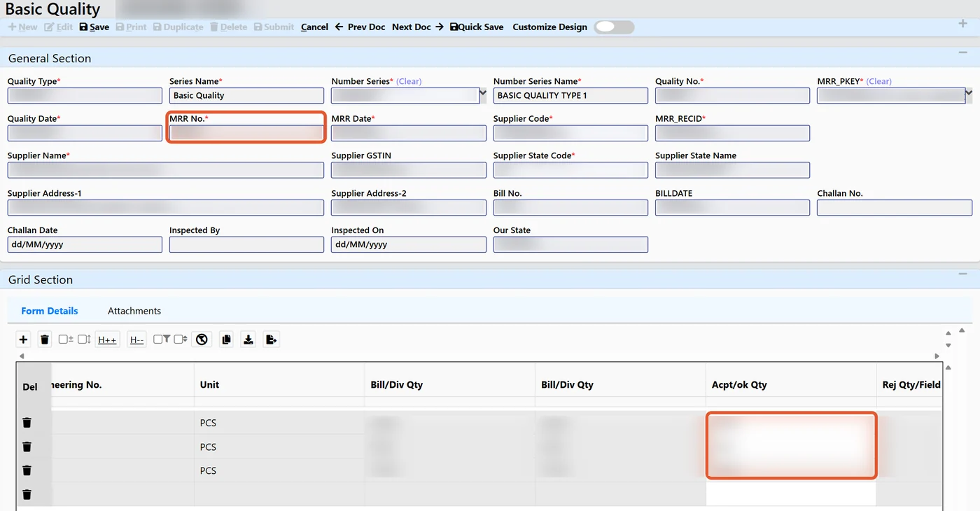Click the H++ grid toolbar button
980x511 pixels.
tap(107, 339)
